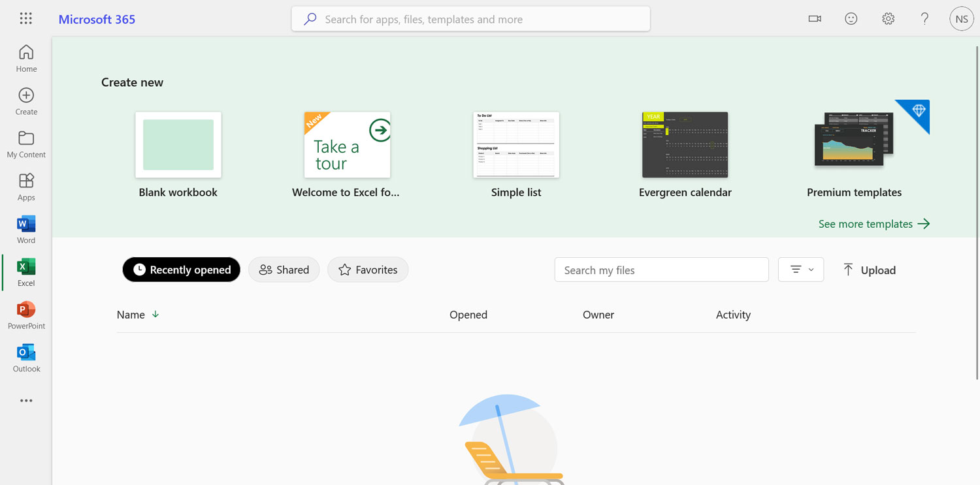Focus the Search my files field

[x=661, y=270]
